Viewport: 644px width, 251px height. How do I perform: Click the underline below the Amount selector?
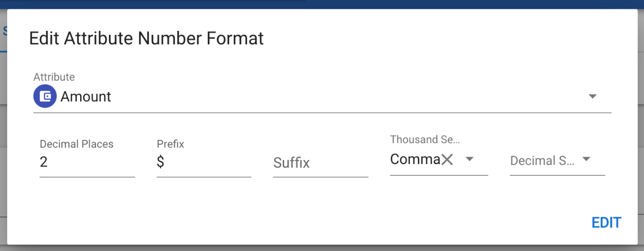(322, 112)
